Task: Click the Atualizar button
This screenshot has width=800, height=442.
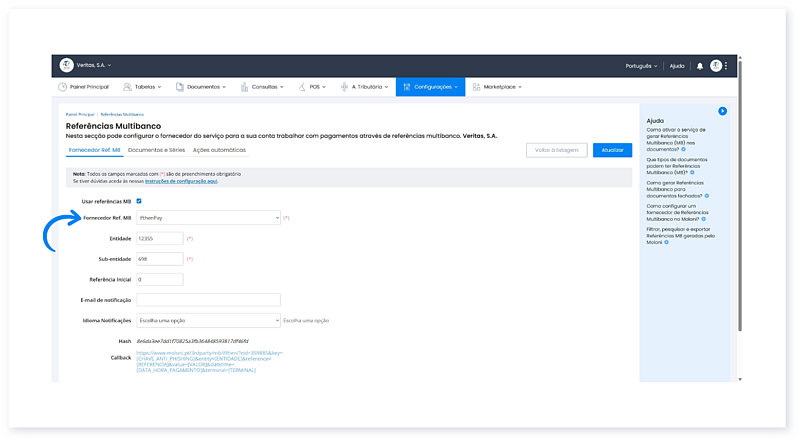Action: (x=612, y=150)
